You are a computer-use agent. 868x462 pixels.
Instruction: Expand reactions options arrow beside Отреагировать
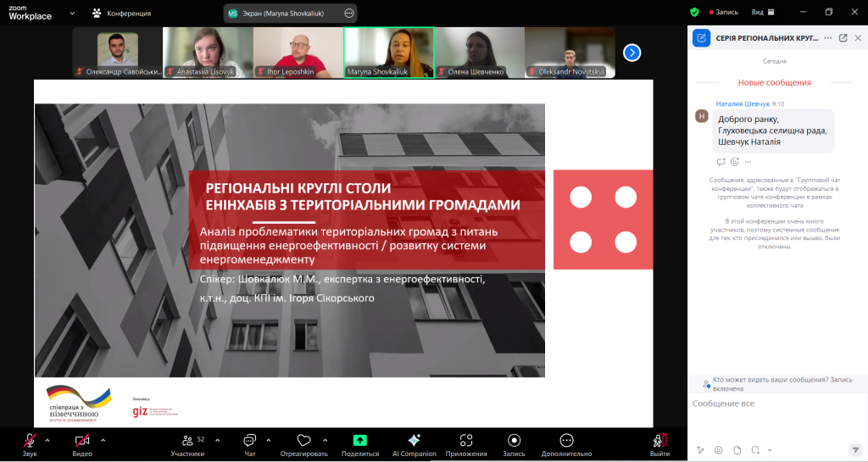[325, 441]
